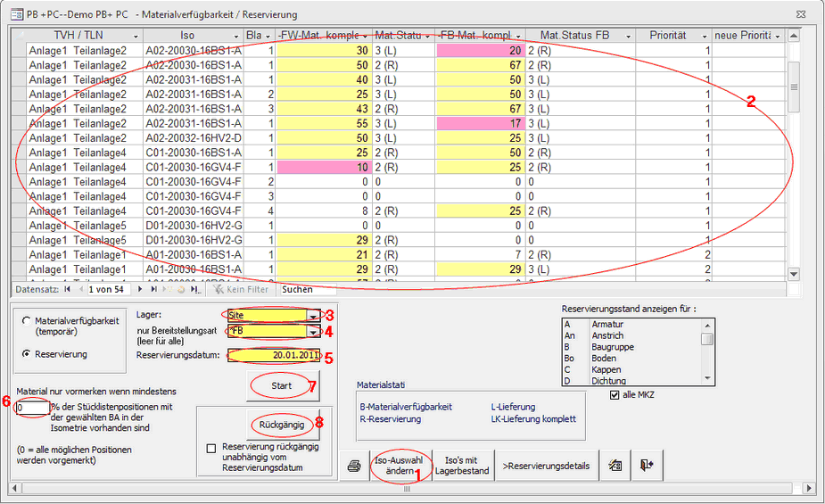
Task: Select the Reservierung radio option
Action: [x=27, y=353]
